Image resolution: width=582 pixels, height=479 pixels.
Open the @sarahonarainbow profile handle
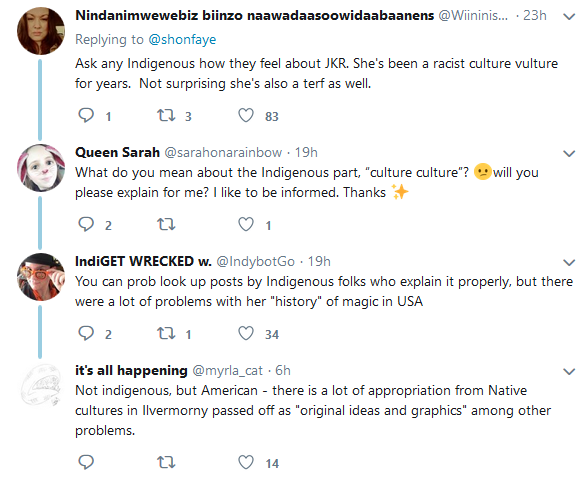coord(223,152)
